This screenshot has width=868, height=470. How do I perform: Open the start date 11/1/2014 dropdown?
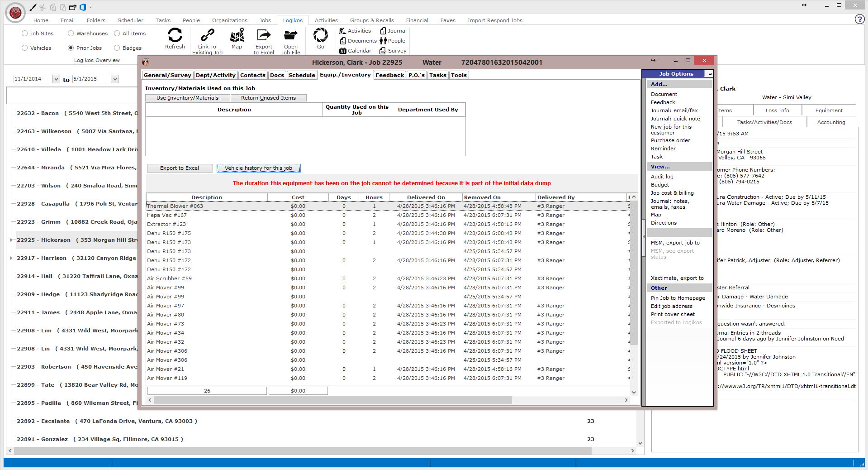pyautogui.click(x=56, y=79)
